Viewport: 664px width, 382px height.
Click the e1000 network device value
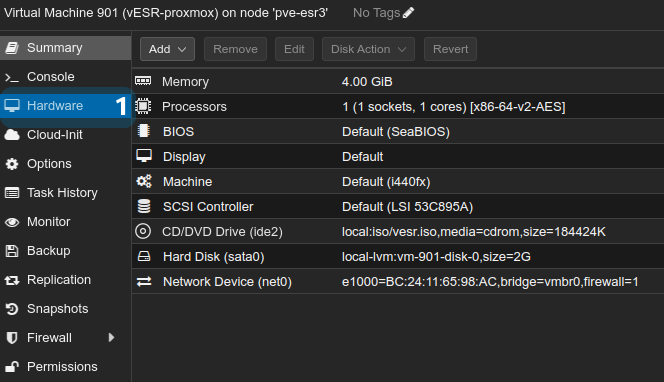pos(490,282)
